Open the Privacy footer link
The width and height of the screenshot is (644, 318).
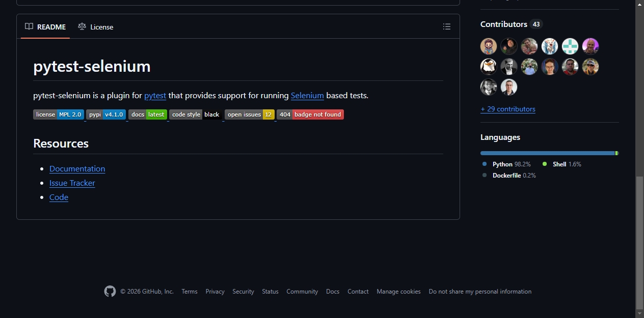[x=215, y=292]
